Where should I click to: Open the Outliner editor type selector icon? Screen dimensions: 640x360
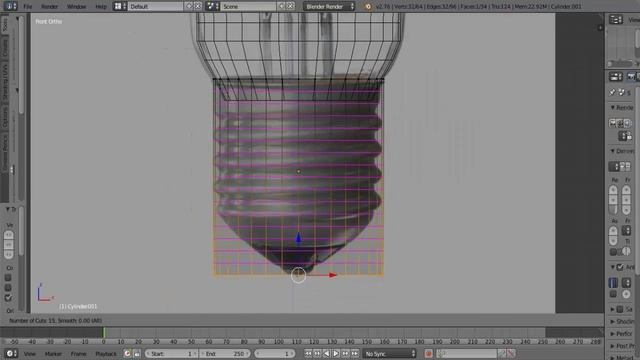tap(616, 20)
